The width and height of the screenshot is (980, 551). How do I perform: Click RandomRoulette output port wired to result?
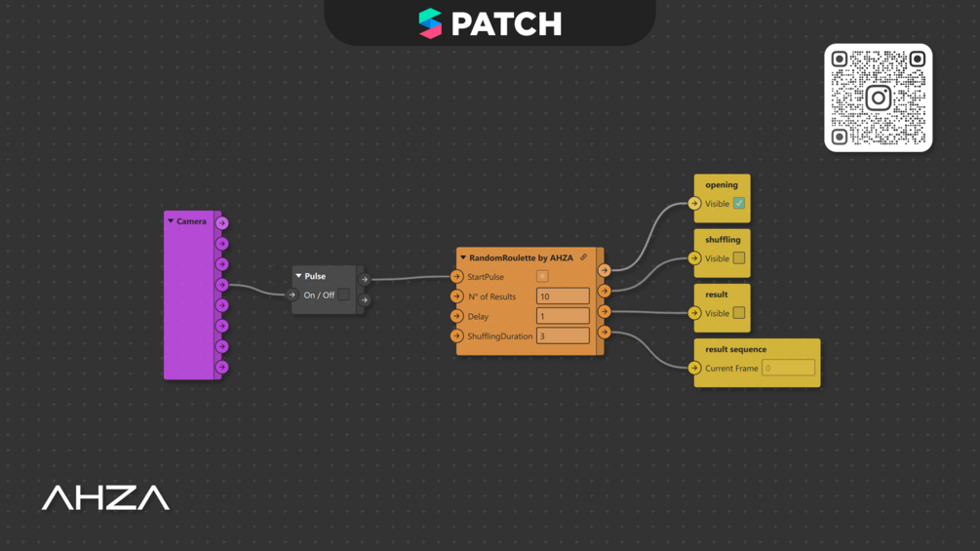[604, 311]
